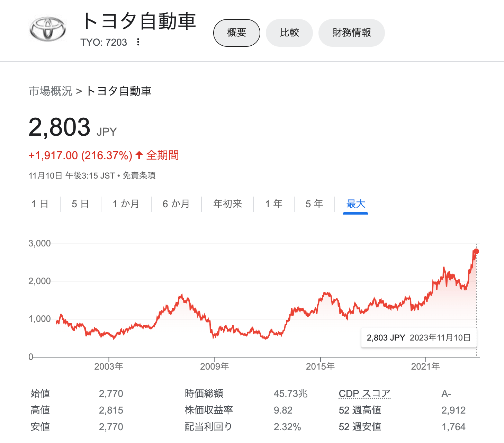Click the 3,000 y-axis label
This screenshot has height=443, width=504.
(39, 243)
